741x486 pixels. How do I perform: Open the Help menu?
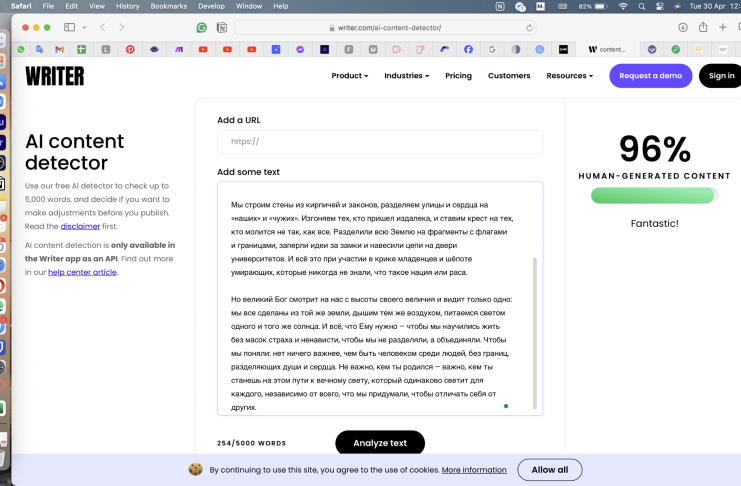pyautogui.click(x=281, y=6)
